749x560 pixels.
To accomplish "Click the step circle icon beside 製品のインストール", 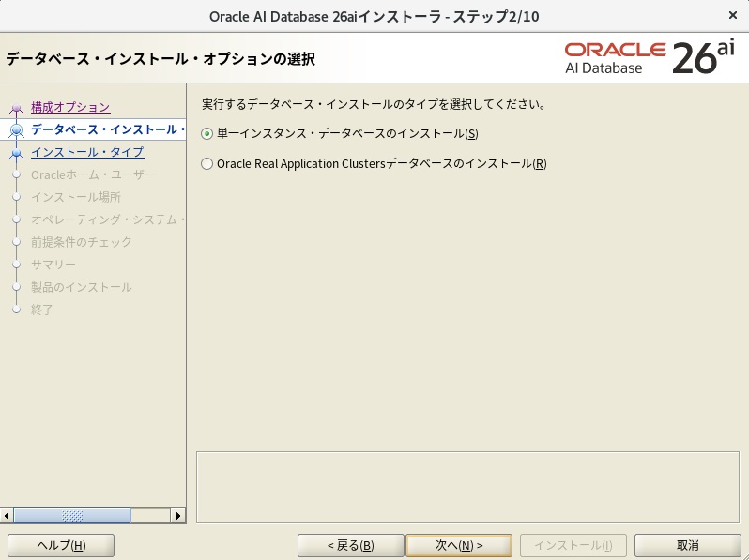I will click(x=17, y=286).
